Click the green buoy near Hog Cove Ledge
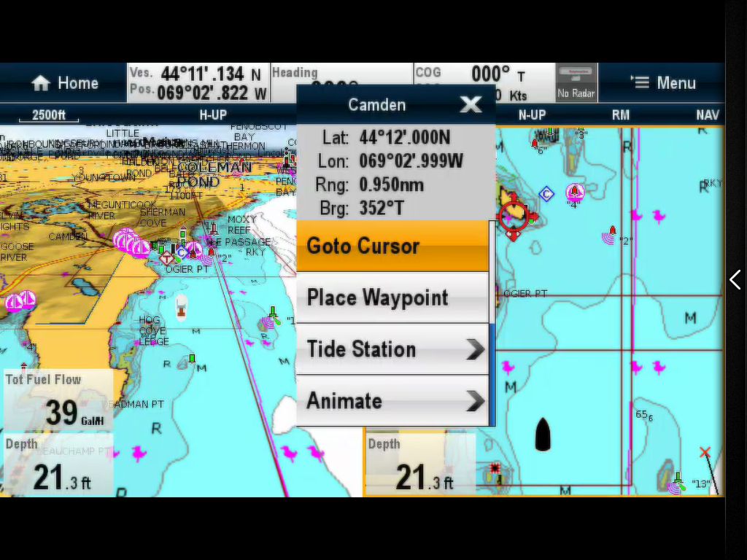The width and height of the screenshot is (747, 560). [x=192, y=359]
